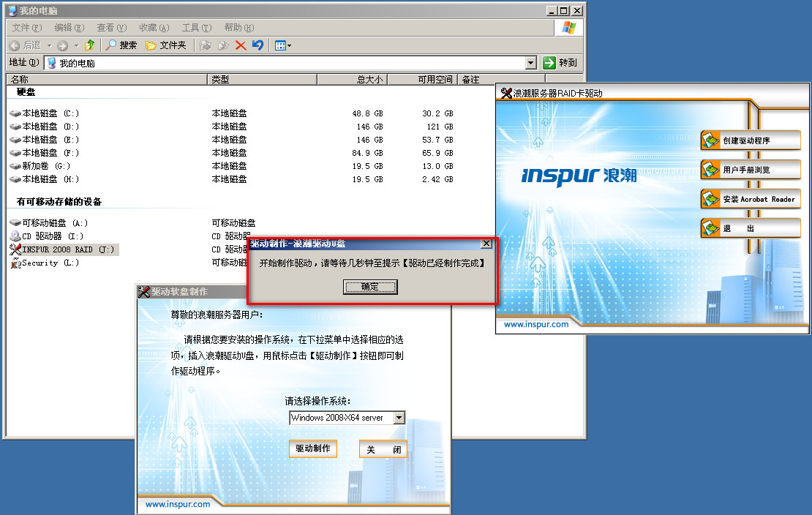The width and height of the screenshot is (812, 515).
Task: Select the INSPUR 2008 RAID (J:) icon
Action: 15,249
